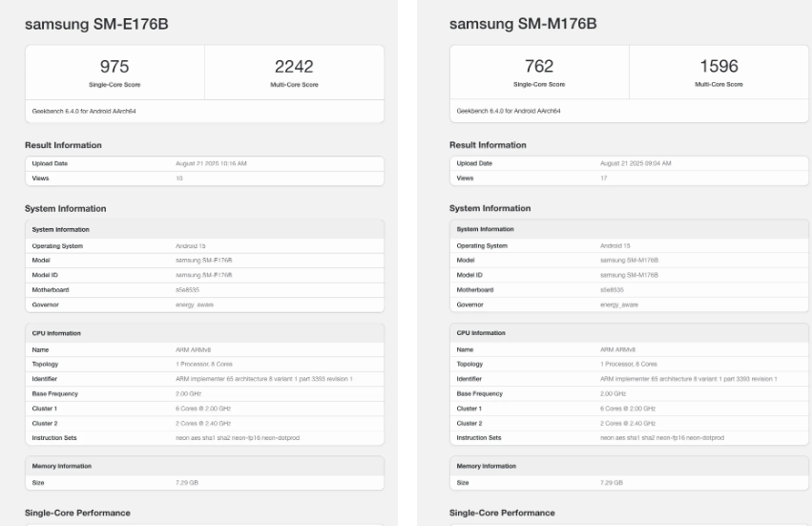The width and height of the screenshot is (812, 526).
Task: Select the 975 single-core score
Action: (115, 66)
